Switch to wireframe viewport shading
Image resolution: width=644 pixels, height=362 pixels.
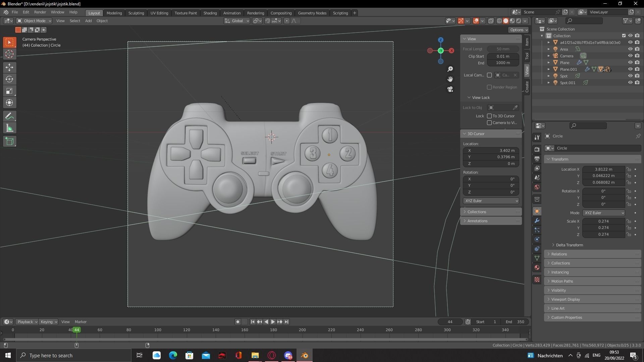499,21
